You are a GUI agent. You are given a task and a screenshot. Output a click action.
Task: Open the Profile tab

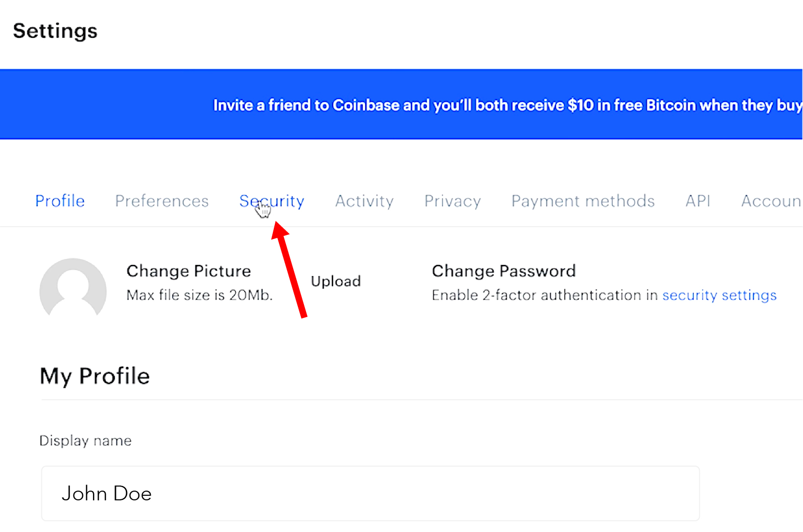60,201
